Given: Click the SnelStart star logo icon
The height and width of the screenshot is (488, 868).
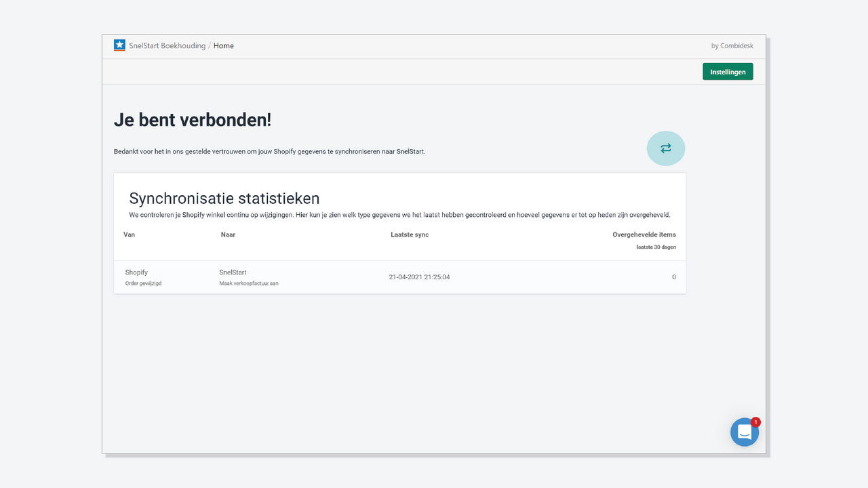Looking at the screenshot, I should click(x=119, y=45).
